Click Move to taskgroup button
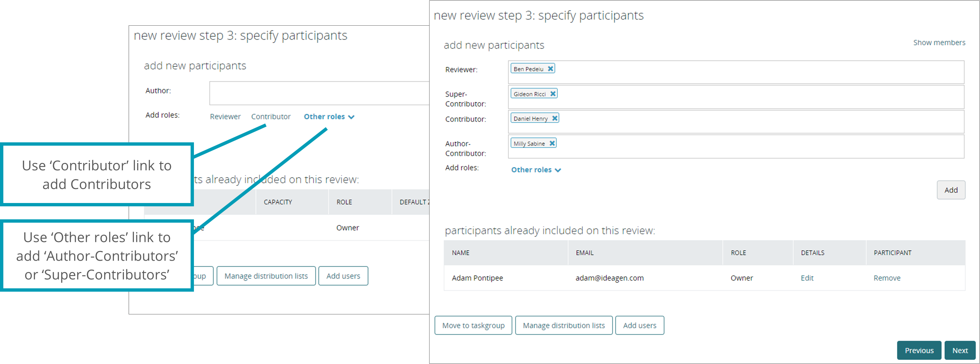 click(473, 326)
